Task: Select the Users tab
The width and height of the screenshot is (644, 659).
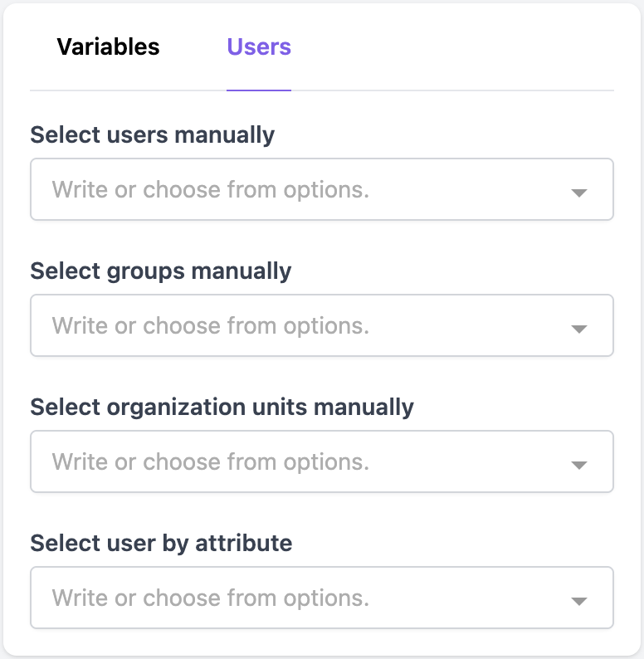Action: [x=259, y=46]
